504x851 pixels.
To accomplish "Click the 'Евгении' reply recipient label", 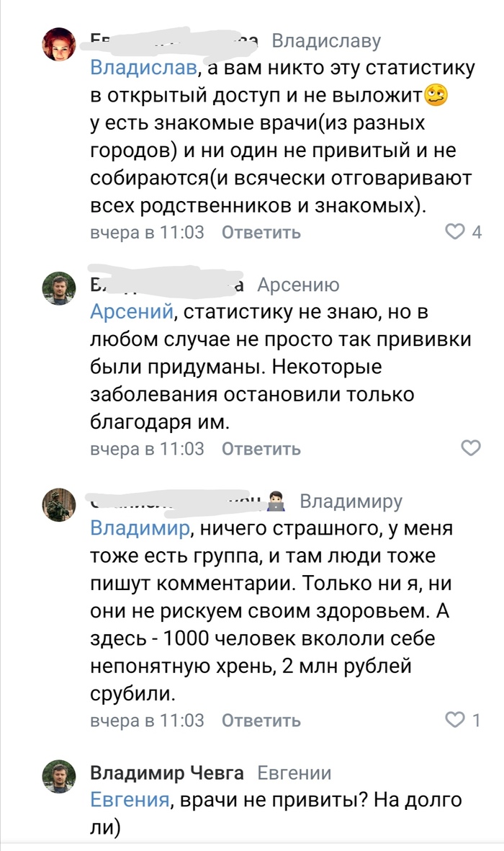I will tap(294, 773).
